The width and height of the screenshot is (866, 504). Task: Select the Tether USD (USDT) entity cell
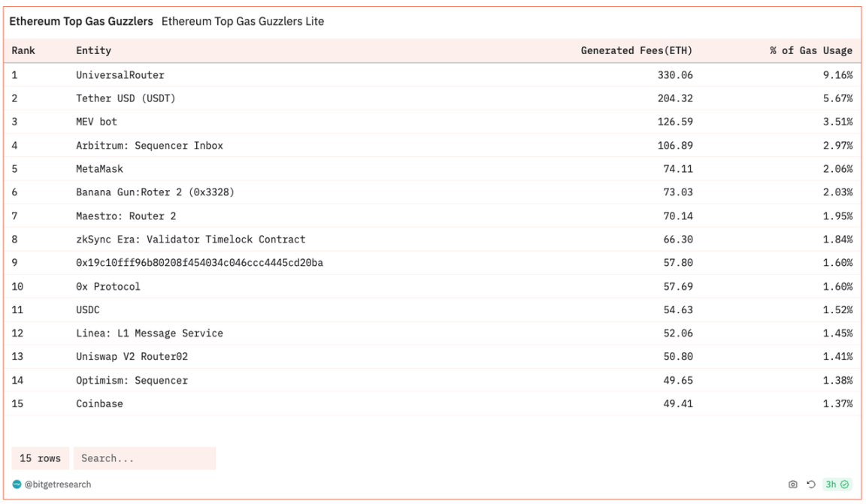pos(126,98)
